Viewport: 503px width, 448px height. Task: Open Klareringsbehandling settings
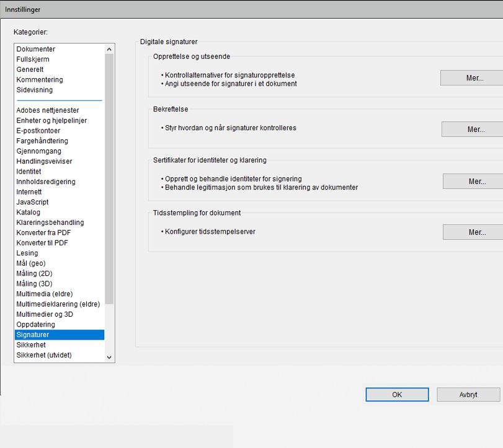point(48,222)
